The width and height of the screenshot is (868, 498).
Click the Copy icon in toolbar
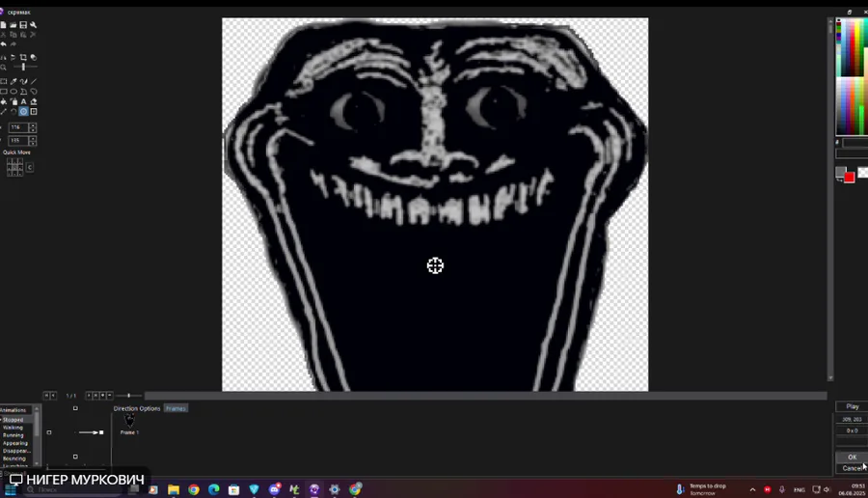coord(14,35)
